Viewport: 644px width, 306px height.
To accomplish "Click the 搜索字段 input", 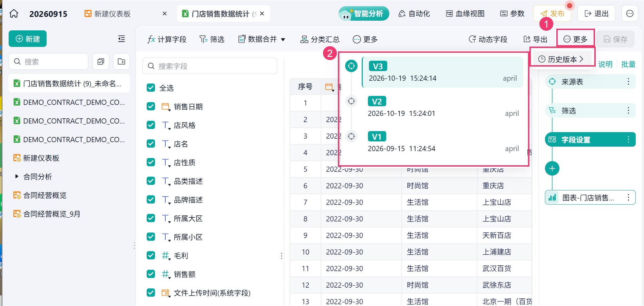I will (210, 66).
